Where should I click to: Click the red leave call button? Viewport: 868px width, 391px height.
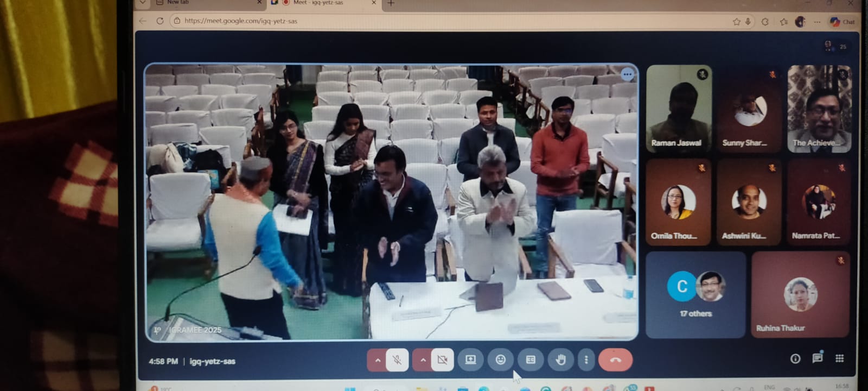click(615, 360)
